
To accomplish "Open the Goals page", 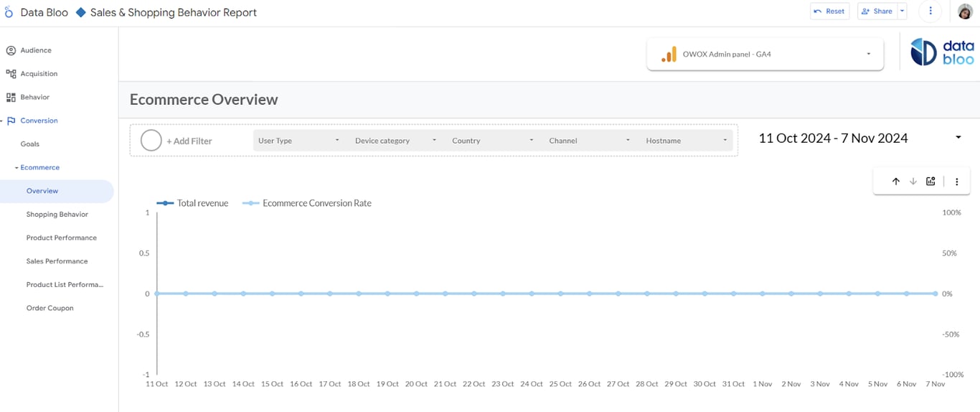I will tap(30, 144).
